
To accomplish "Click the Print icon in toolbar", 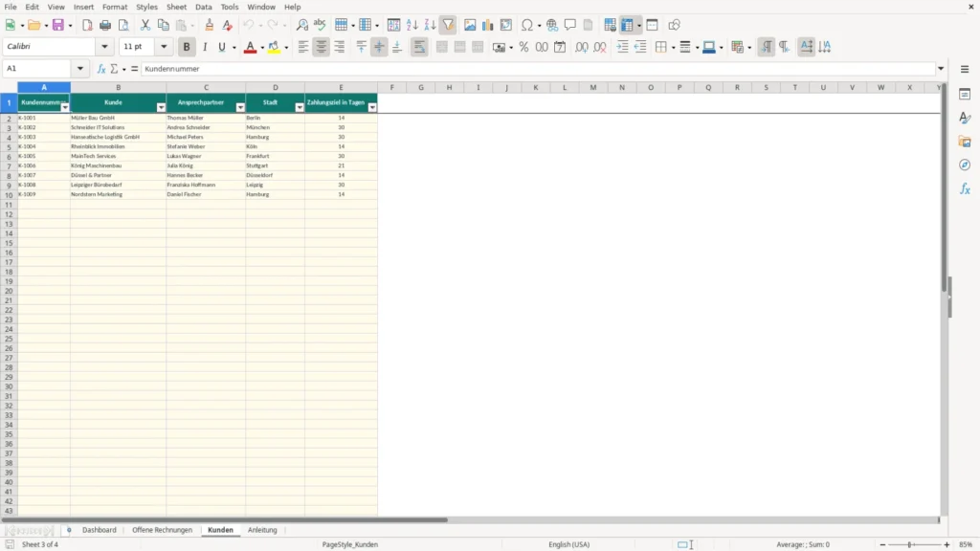I will [x=105, y=25].
